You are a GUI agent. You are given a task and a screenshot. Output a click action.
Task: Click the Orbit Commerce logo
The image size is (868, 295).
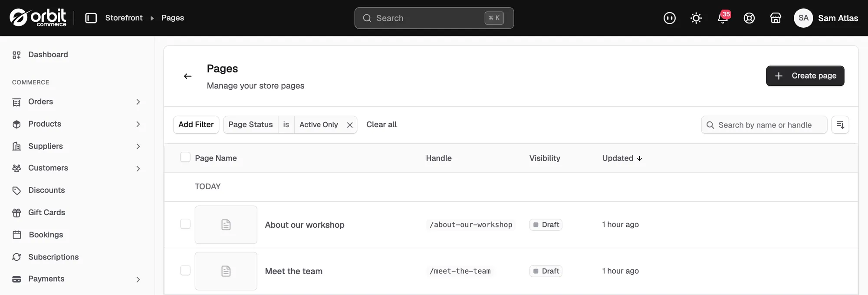[38, 18]
